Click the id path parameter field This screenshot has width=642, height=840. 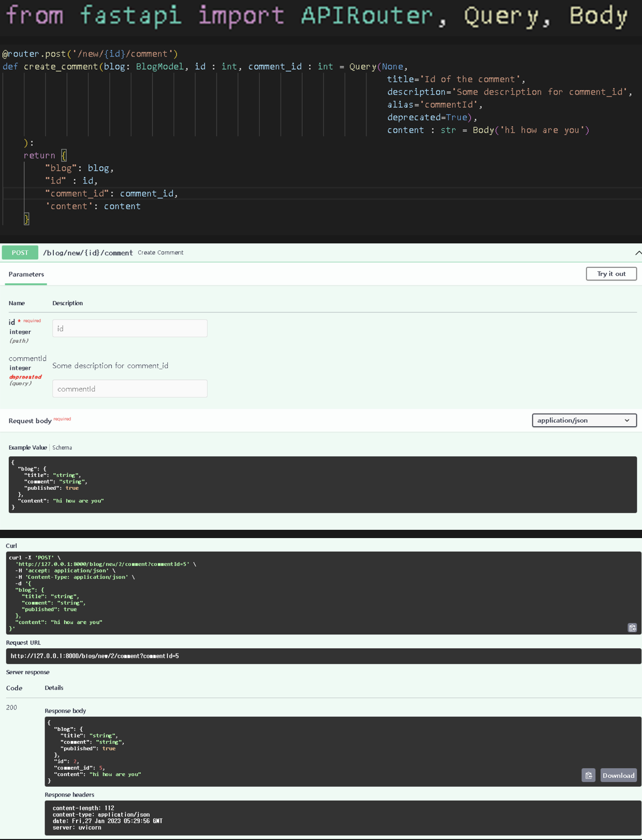129,329
